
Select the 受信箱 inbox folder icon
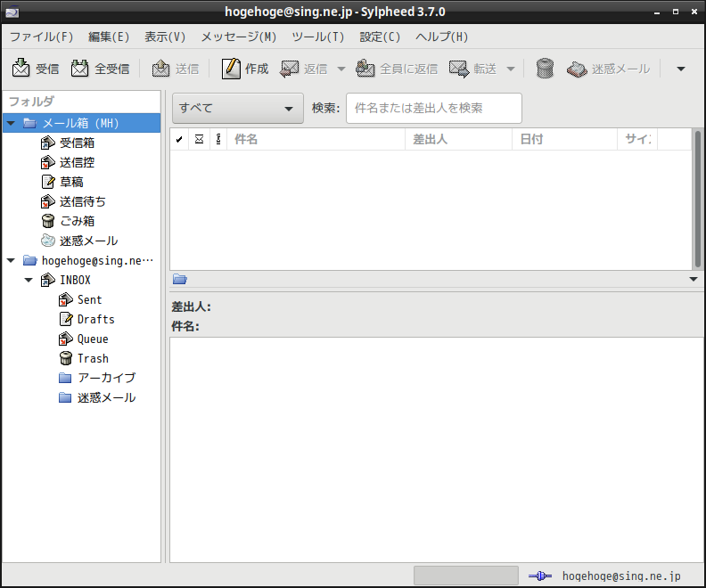(48, 143)
